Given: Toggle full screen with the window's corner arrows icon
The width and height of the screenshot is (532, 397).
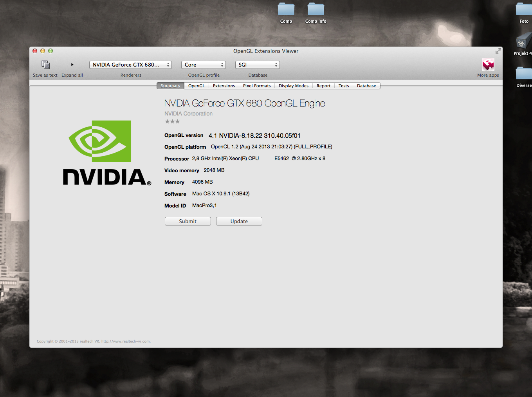Looking at the screenshot, I should 498,51.
